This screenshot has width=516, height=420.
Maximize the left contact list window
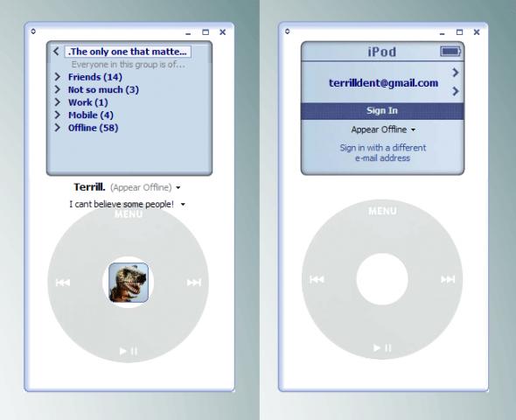point(206,32)
